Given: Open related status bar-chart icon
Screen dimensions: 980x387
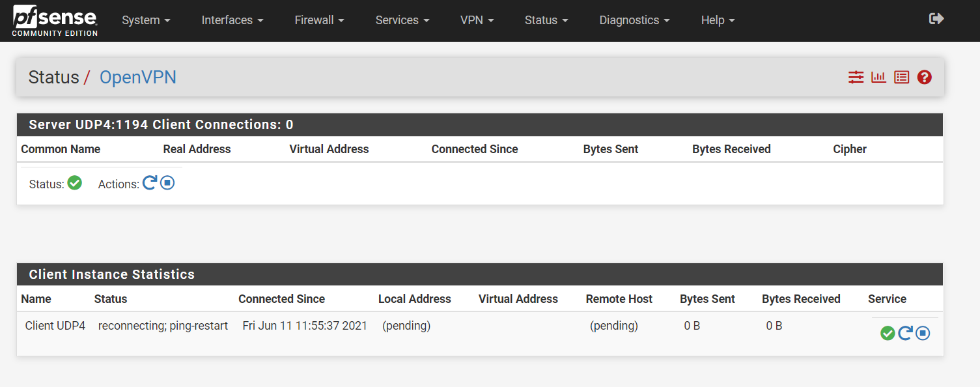Looking at the screenshot, I should tap(878, 78).
